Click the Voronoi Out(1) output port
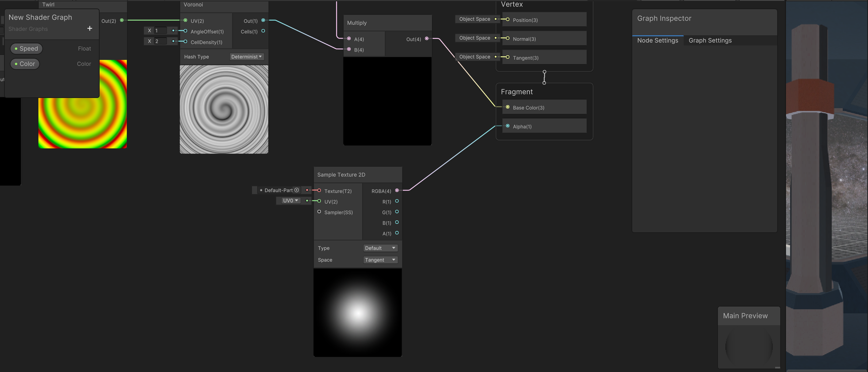 tap(263, 20)
